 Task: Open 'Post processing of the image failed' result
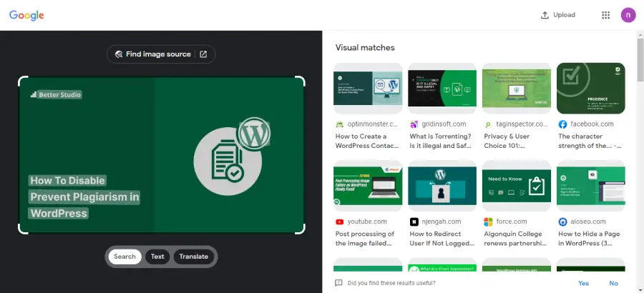[365, 239]
